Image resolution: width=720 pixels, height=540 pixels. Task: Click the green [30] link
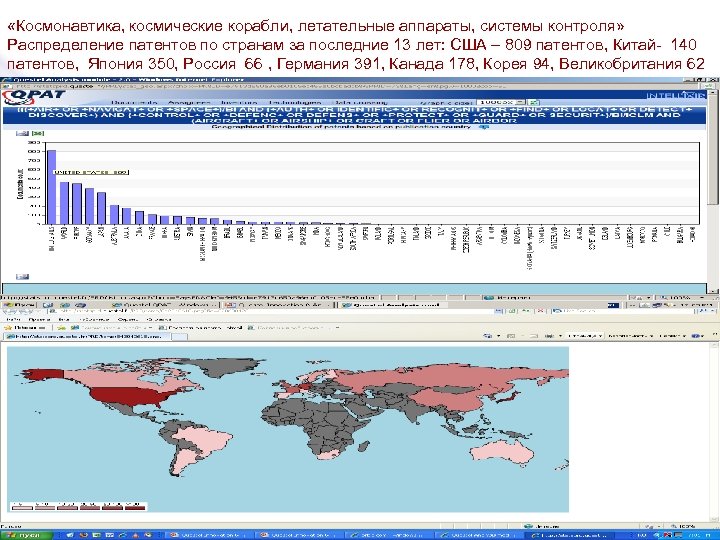pyautogui.click(x=38, y=133)
